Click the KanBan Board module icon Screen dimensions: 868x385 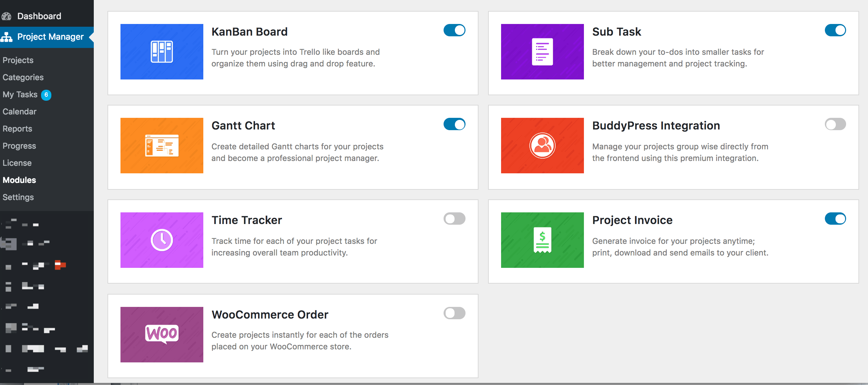point(162,52)
